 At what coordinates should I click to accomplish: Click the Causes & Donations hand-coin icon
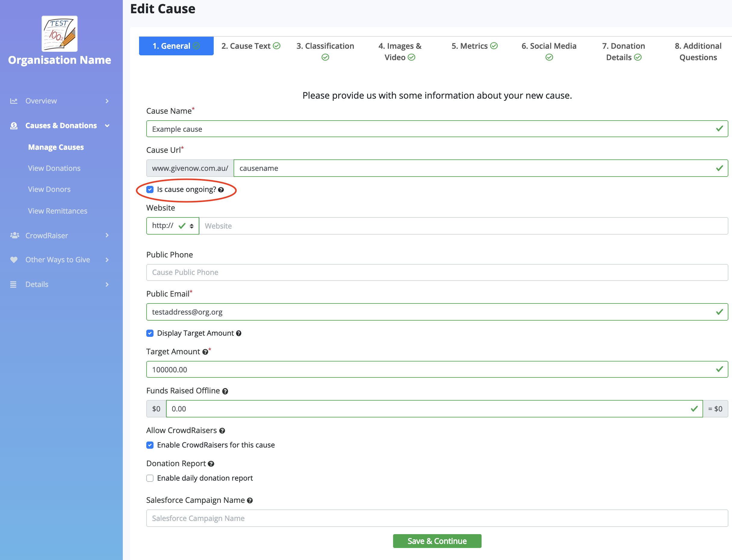[14, 126]
